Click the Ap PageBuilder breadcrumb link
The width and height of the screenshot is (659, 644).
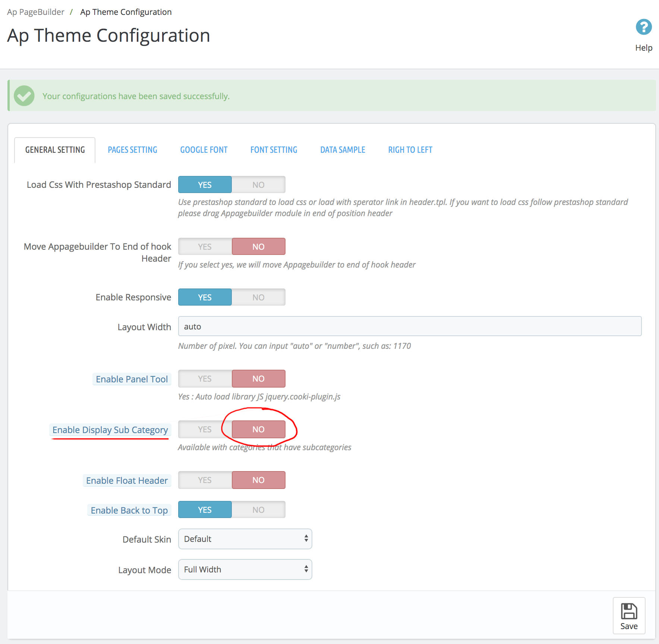coord(35,12)
